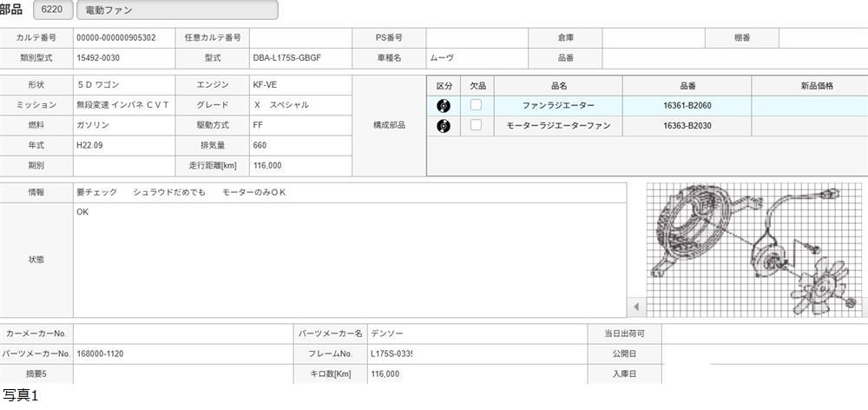Screen dimensions: 868x410
Task: Select part number 16363-B2030
Action: [x=687, y=126]
